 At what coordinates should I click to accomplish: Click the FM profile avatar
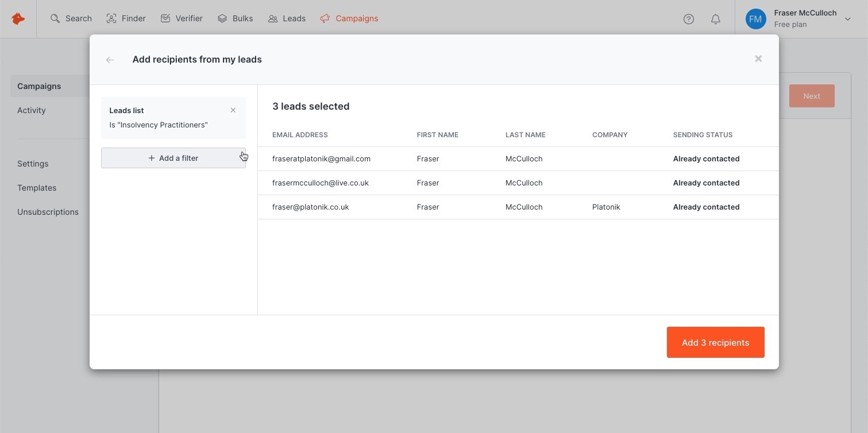tap(755, 19)
